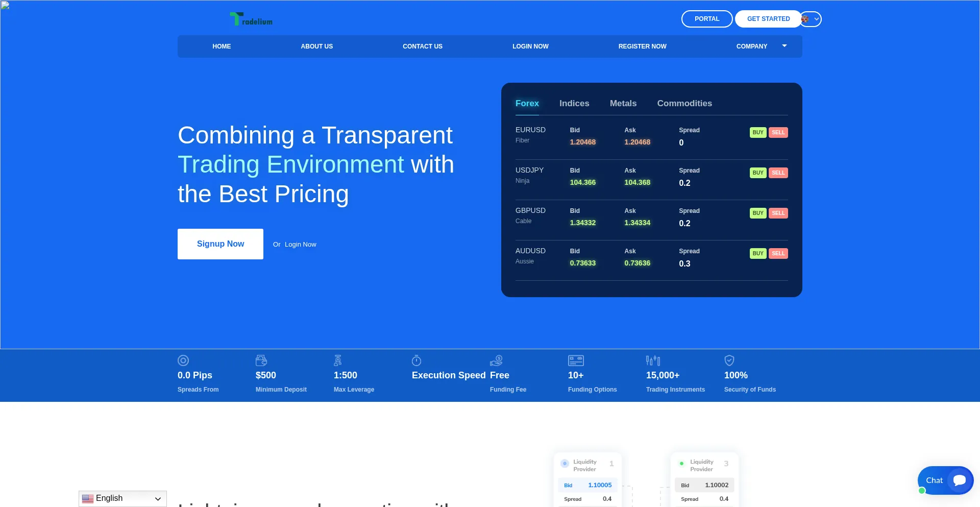Click the Login Now link
Viewport: 980px width, 507px height.
tap(300, 245)
